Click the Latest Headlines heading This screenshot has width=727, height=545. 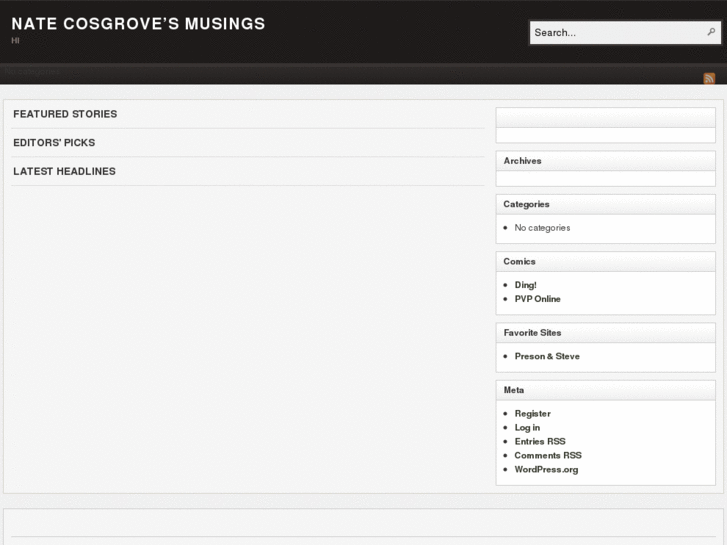(x=64, y=172)
